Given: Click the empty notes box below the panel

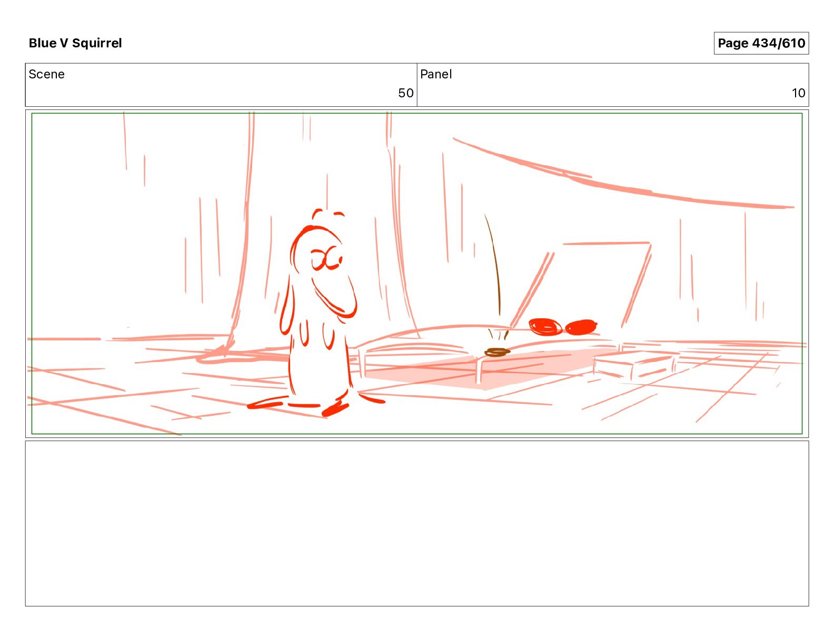Looking at the screenshot, I should click(417, 524).
